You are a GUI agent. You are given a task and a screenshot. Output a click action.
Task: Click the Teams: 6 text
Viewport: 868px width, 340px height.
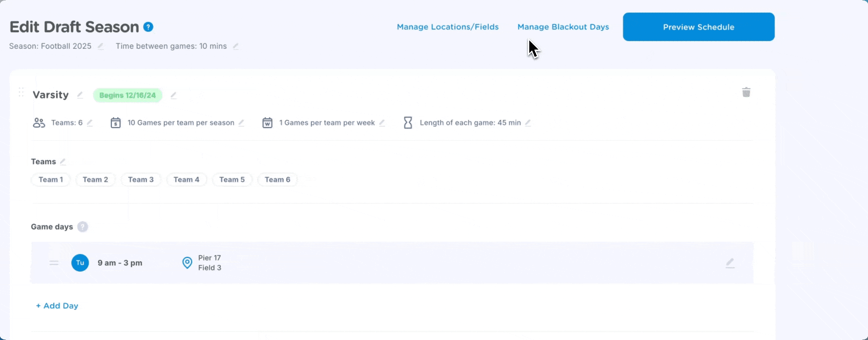coord(67,123)
